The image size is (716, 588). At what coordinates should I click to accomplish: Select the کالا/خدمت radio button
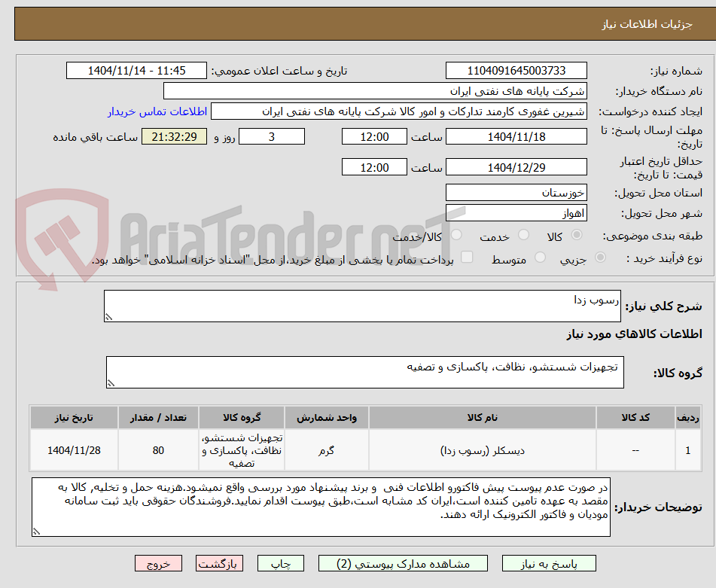(456, 235)
